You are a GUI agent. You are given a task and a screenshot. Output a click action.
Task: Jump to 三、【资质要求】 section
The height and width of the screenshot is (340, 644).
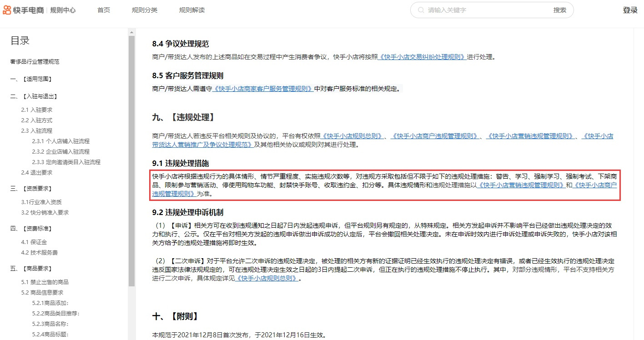pyautogui.click(x=31, y=189)
